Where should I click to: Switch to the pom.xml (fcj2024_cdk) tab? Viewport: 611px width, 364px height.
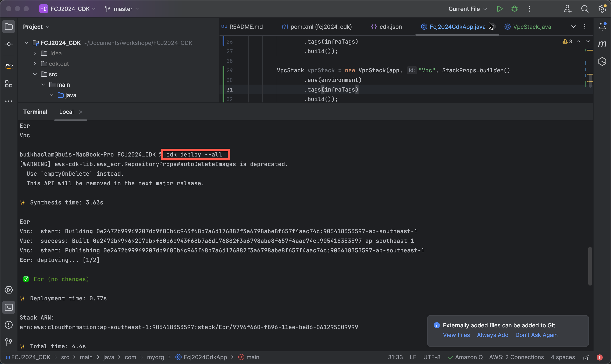coord(317,27)
